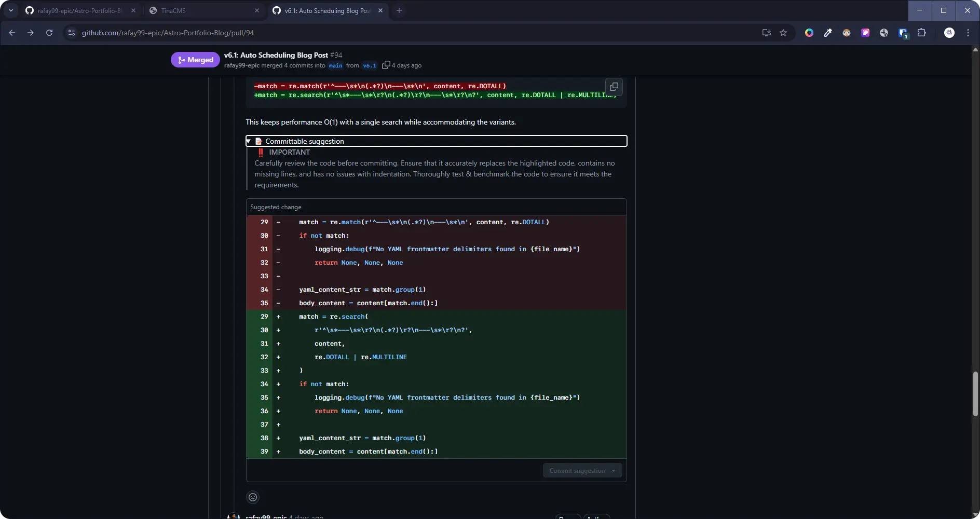Close the rafay99-epic/Astro-Portfolio tab
The image size is (980, 519).
coord(133,10)
